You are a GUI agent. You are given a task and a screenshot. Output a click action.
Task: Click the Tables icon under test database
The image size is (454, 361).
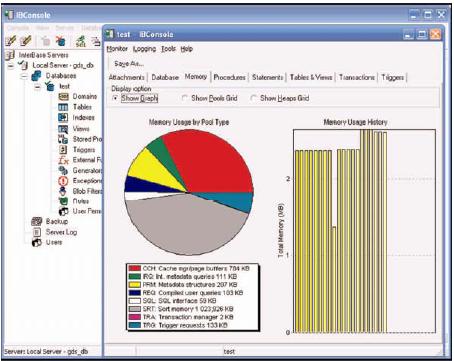pos(63,107)
